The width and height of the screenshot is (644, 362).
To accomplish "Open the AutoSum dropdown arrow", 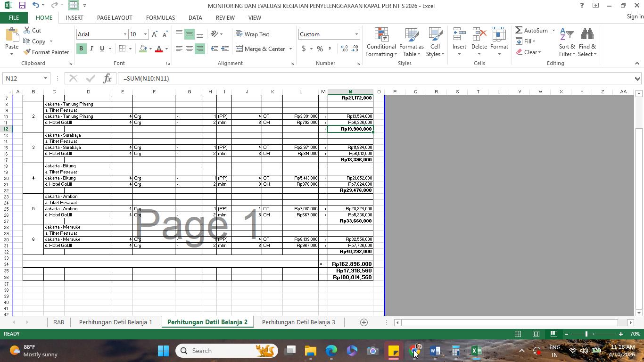I will [553, 31].
